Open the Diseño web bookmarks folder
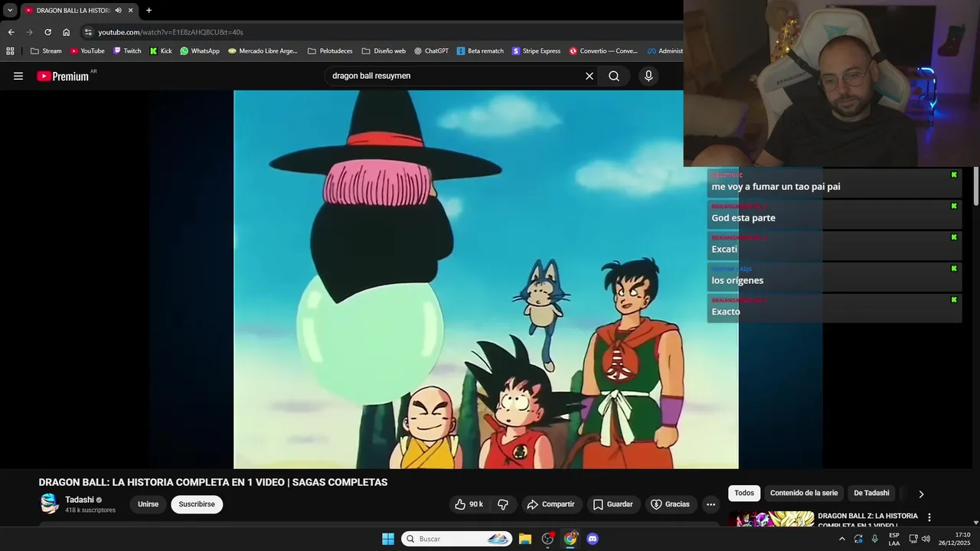Image resolution: width=980 pixels, height=551 pixels. coord(384,51)
